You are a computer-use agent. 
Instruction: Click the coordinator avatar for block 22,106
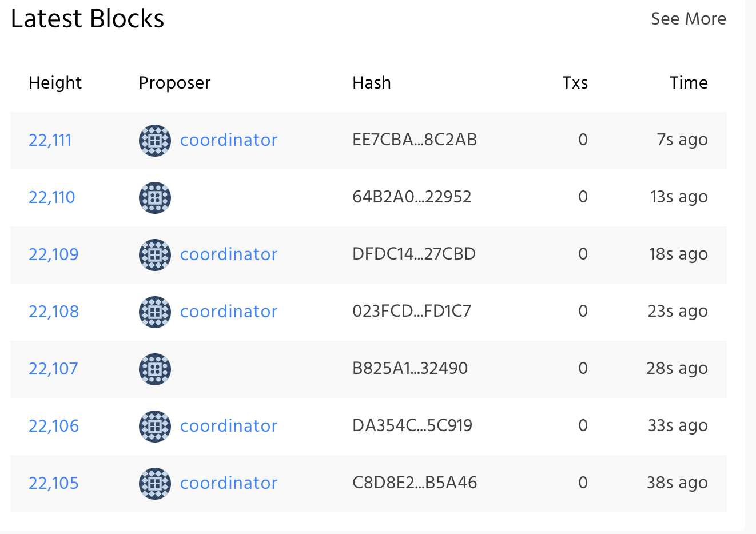(154, 426)
